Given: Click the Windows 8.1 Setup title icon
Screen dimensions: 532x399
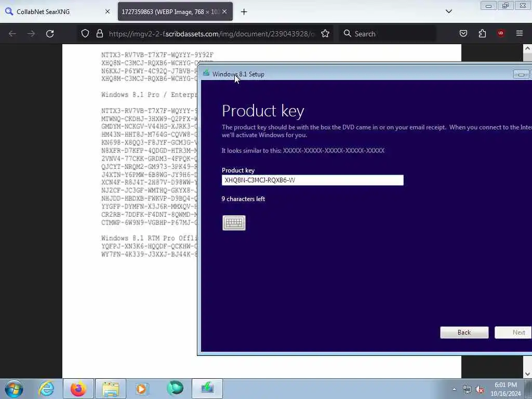Looking at the screenshot, I should pos(206,74).
